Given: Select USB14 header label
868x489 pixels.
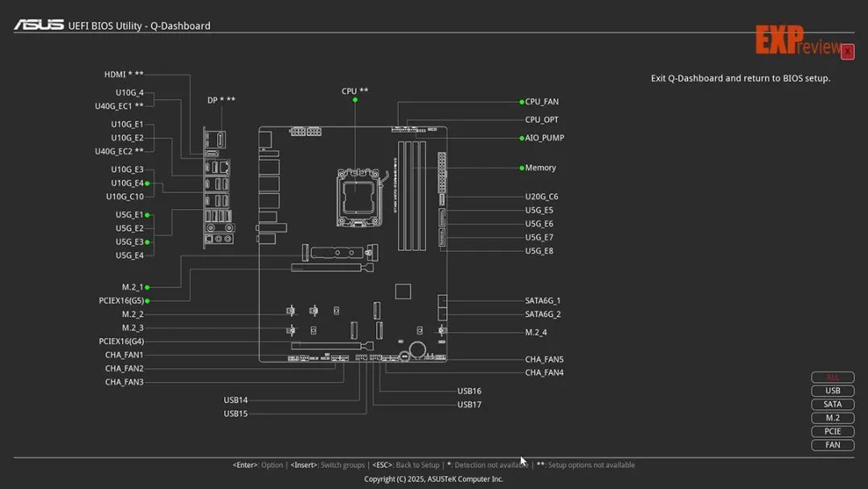Looking at the screenshot, I should tap(235, 400).
